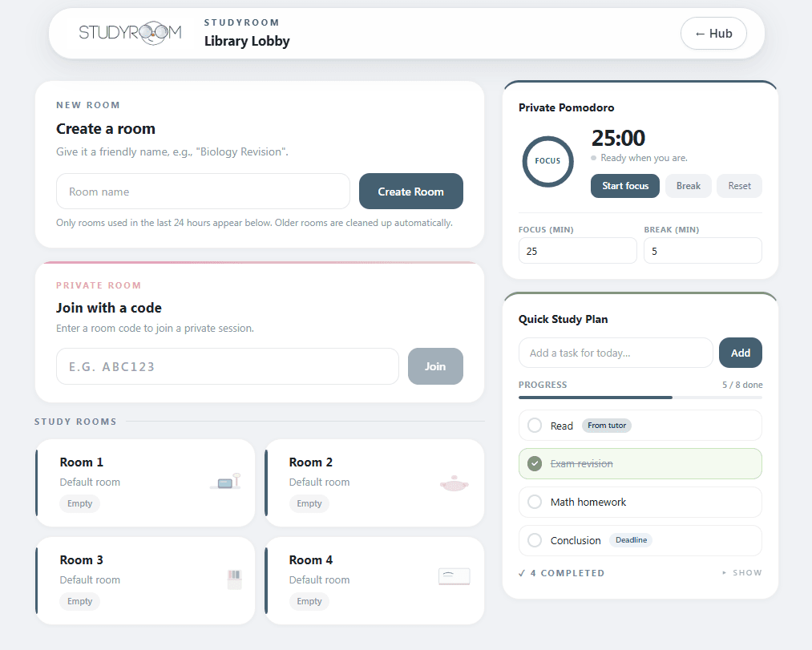Click the Join button

[435, 367]
